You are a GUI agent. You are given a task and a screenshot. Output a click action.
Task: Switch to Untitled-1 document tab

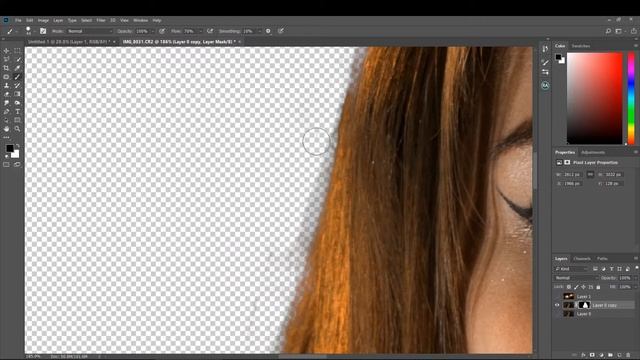pos(69,42)
